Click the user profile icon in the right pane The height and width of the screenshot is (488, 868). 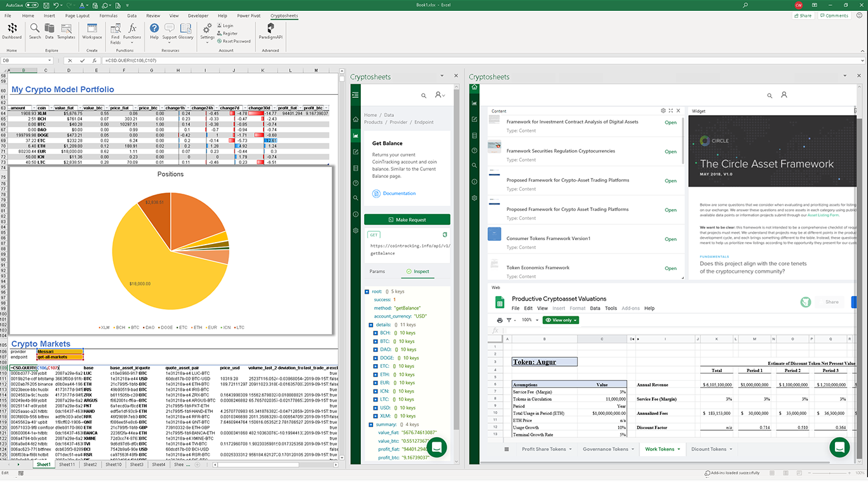(x=784, y=95)
